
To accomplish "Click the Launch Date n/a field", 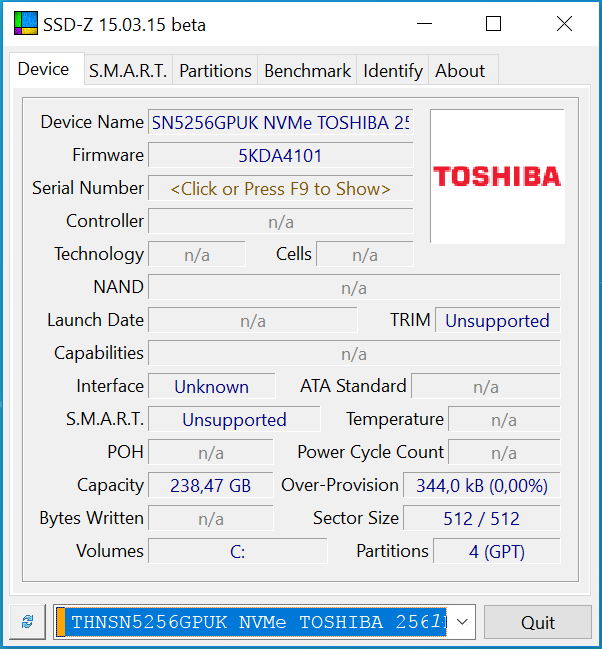I will click(253, 321).
